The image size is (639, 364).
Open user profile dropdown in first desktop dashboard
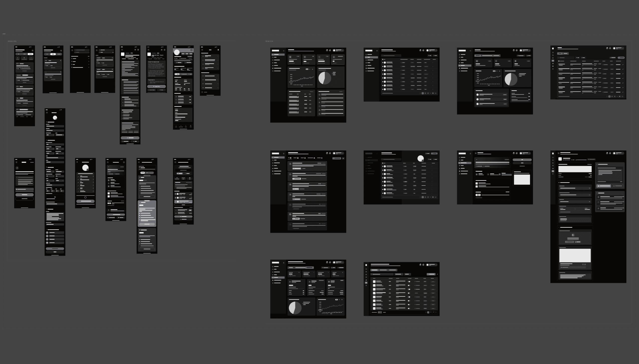(339, 51)
